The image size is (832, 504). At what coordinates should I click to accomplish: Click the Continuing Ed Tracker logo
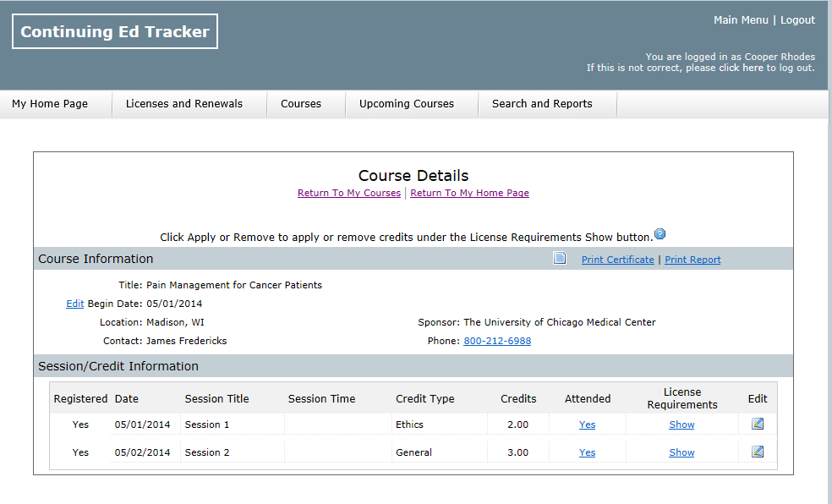click(115, 31)
